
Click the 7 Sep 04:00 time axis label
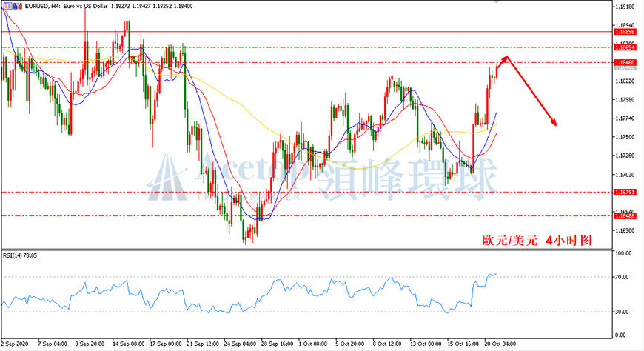(53, 344)
